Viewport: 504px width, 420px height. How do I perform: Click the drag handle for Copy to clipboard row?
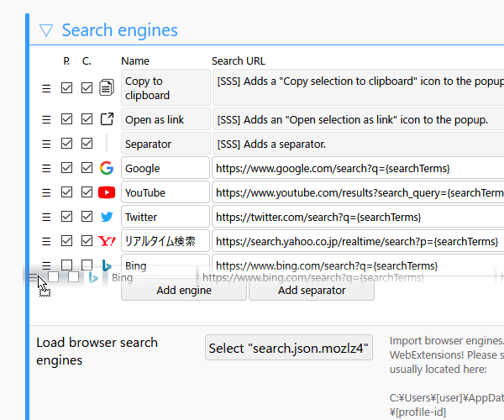(x=46, y=88)
